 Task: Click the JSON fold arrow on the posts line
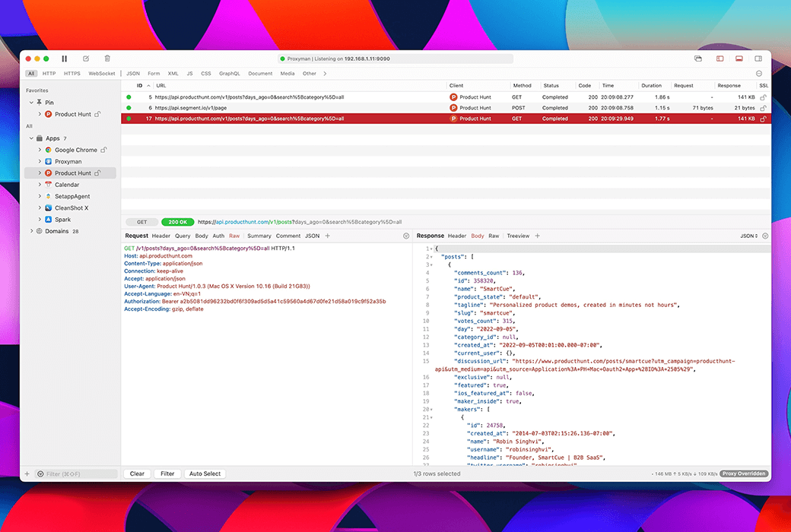431,257
